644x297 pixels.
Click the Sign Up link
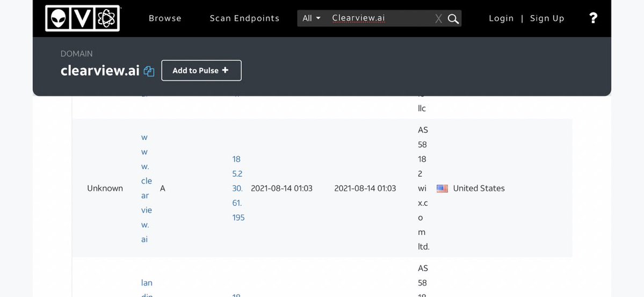(547, 18)
